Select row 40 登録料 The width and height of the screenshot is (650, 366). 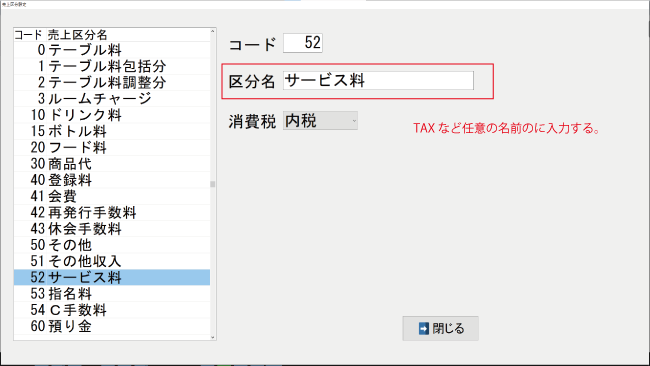coord(112,180)
